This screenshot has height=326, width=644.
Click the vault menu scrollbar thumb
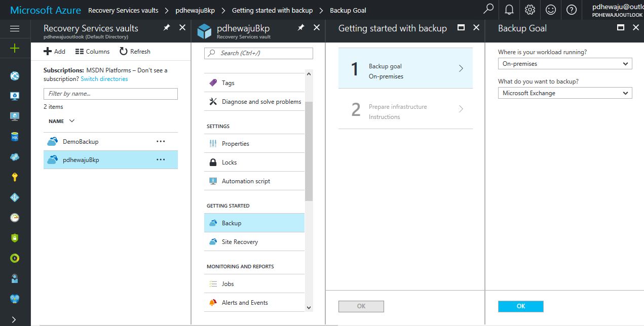309,151
